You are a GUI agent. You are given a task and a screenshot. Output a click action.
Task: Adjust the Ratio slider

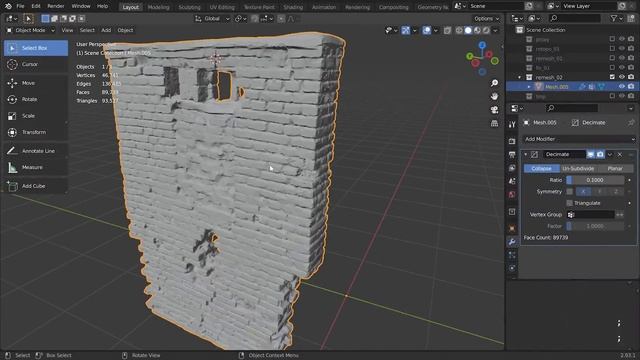[x=595, y=180]
